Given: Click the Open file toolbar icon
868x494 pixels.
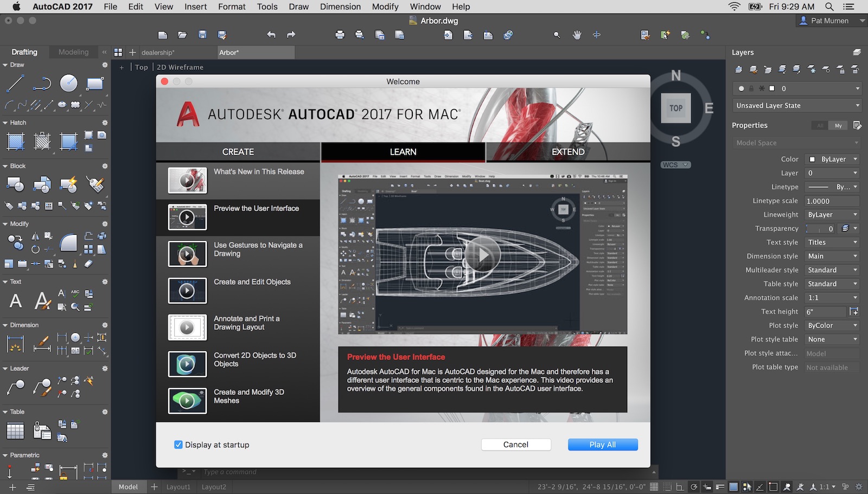Looking at the screenshot, I should [182, 35].
